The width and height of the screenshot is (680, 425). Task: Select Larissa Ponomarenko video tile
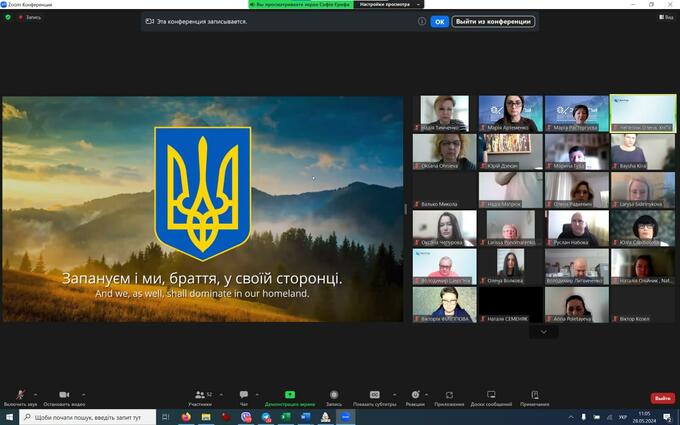point(510,228)
